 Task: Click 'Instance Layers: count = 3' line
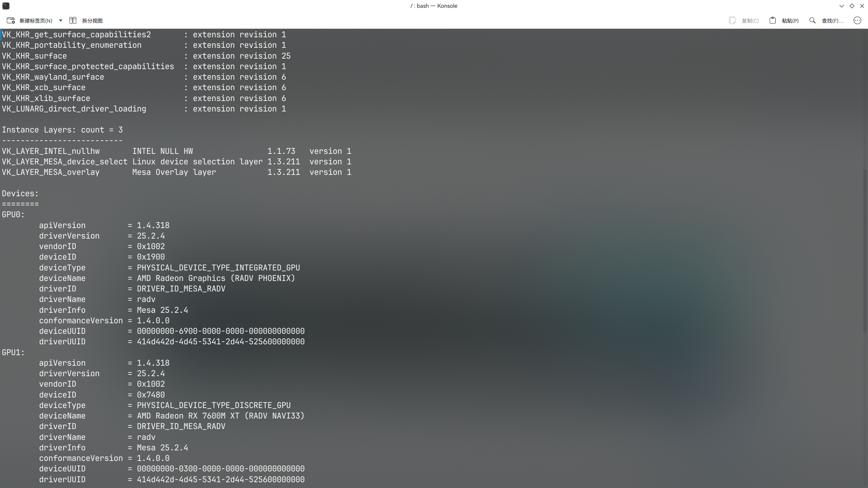(62, 130)
